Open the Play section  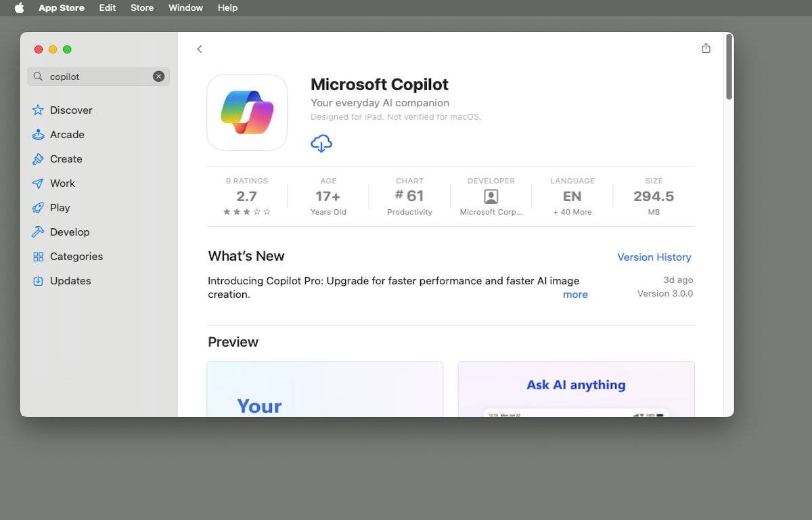click(x=60, y=208)
